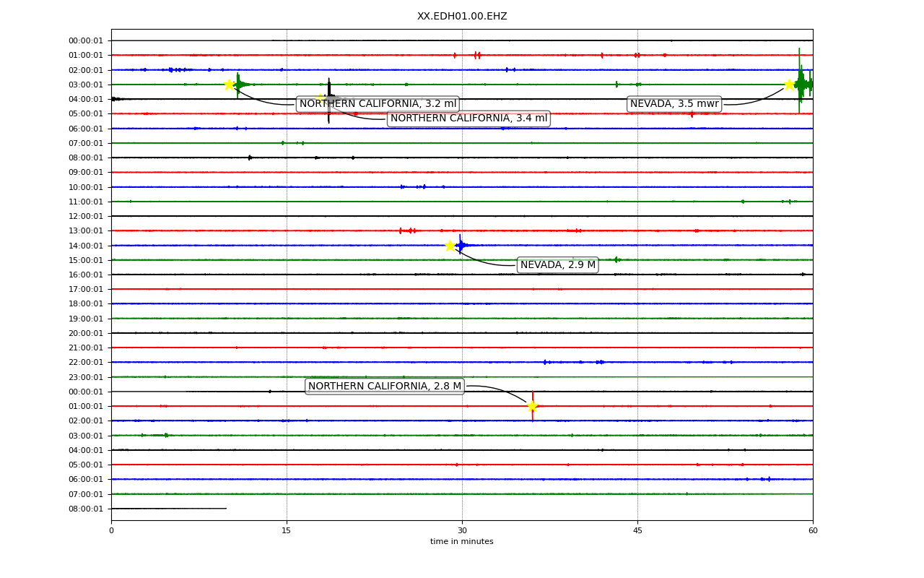The height and width of the screenshot is (578, 924).
Task: Select the NORTHERN CALIFORNIA, 3.2 ml annotation label
Action: point(378,104)
